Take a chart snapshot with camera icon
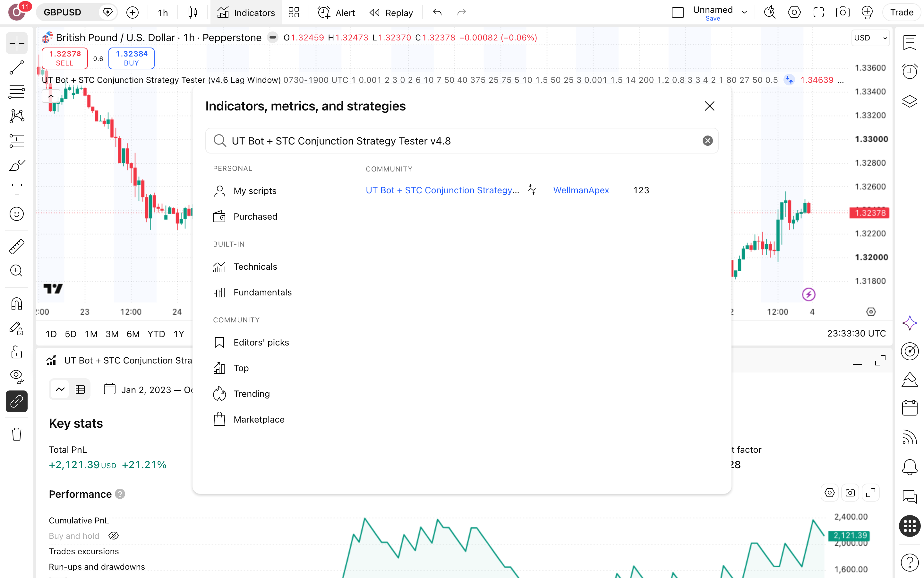This screenshot has height=578, width=924. pos(842,13)
